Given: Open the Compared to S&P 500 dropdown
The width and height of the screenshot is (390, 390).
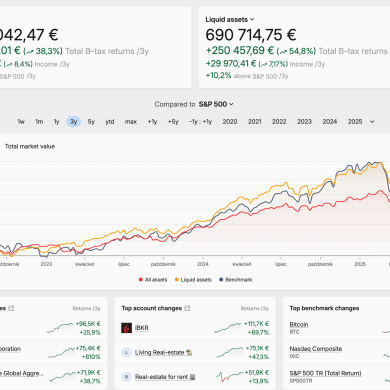Looking at the screenshot, I should (216, 104).
